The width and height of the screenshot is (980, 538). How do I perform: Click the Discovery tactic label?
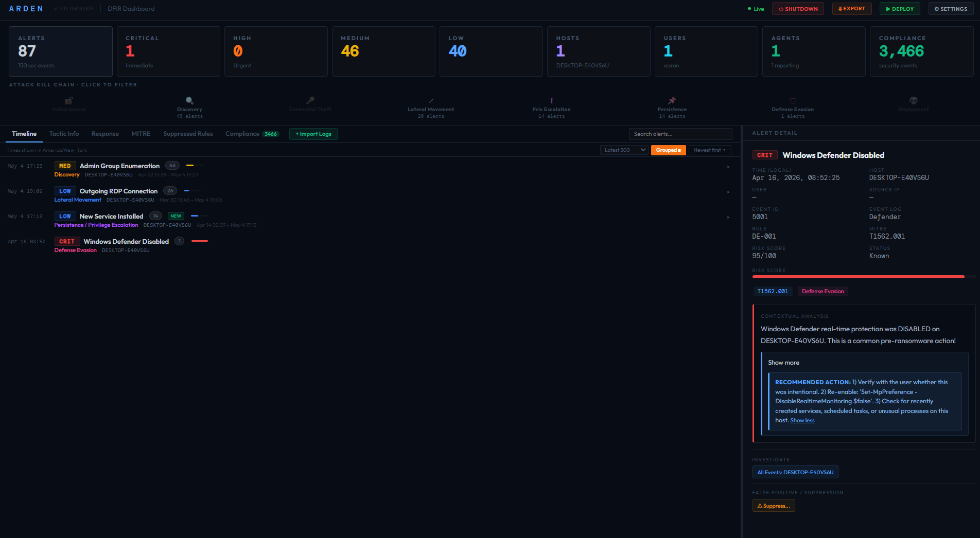[67, 175]
